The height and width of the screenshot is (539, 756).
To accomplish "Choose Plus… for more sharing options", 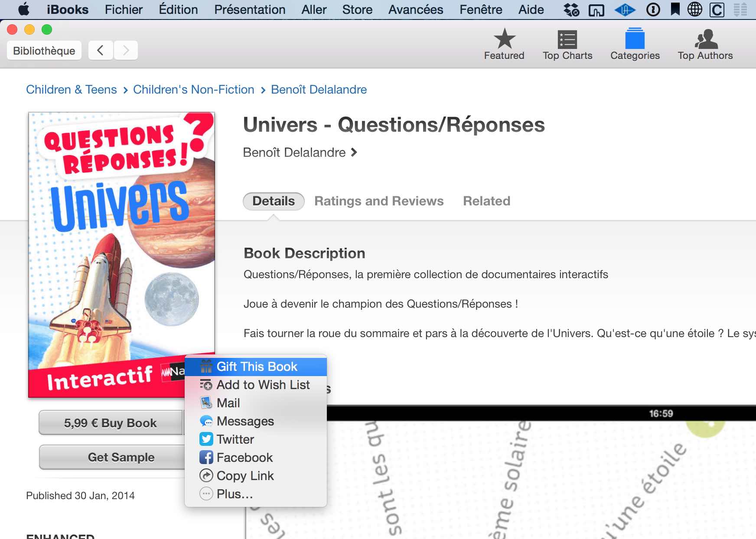I will 256,494.
